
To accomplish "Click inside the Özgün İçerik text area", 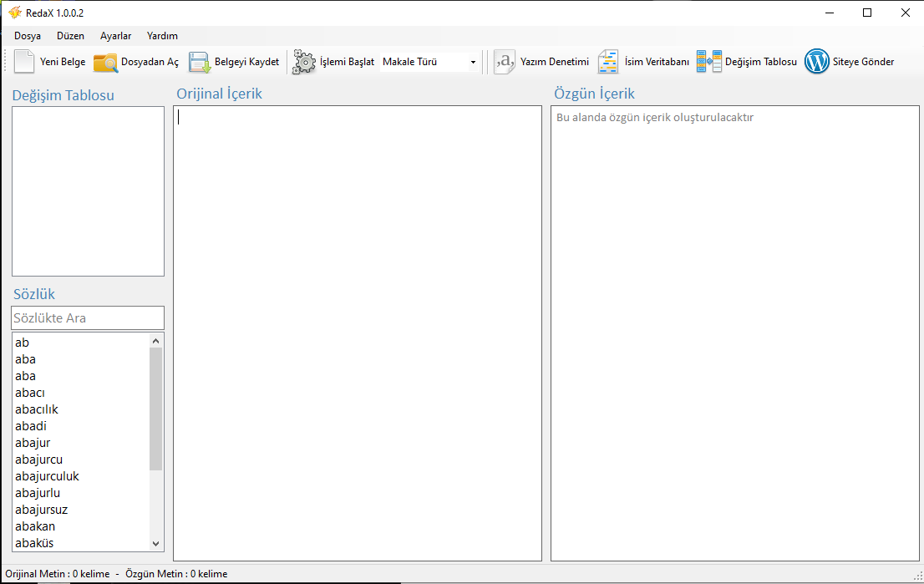I will [x=735, y=333].
